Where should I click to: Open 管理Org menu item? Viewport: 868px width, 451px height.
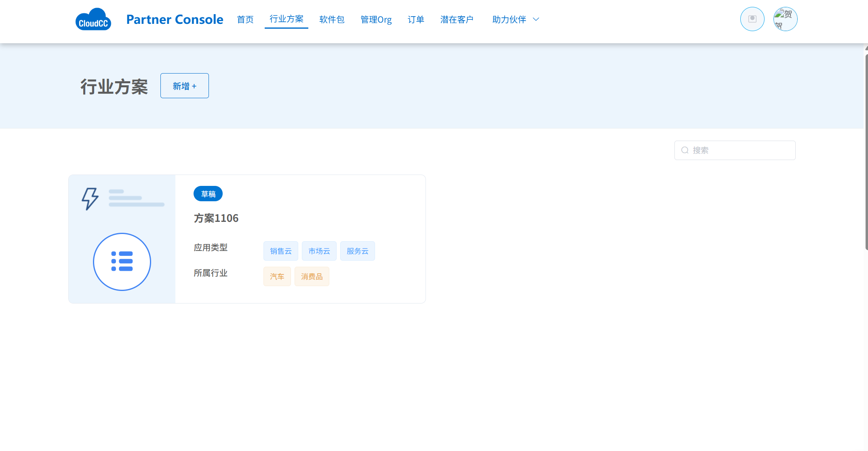tap(376, 19)
